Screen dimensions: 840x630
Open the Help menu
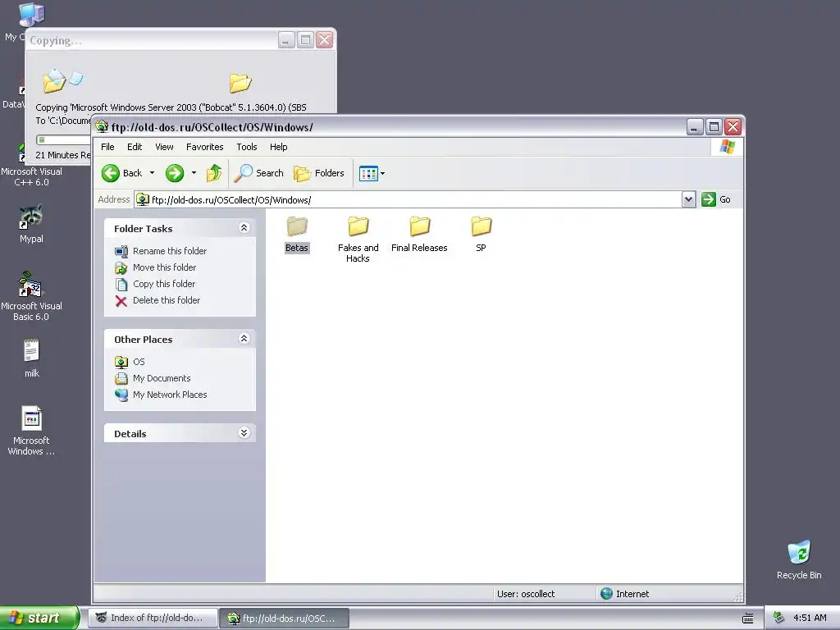(x=279, y=147)
